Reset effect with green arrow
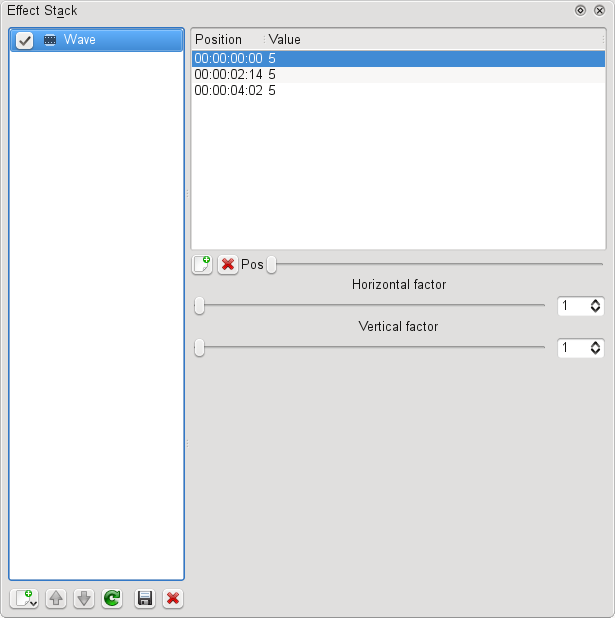The image size is (615, 618). [x=112, y=599]
